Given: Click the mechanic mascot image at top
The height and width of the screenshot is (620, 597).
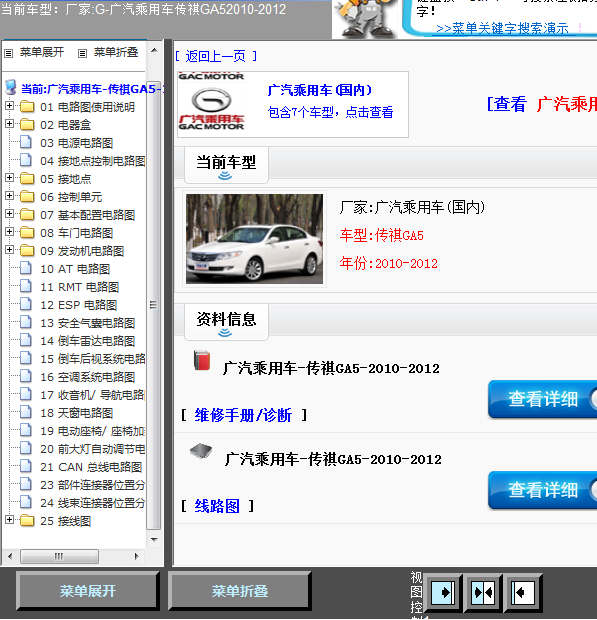Looking at the screenshot, I should pyautogui.click(x=366, y=19).
